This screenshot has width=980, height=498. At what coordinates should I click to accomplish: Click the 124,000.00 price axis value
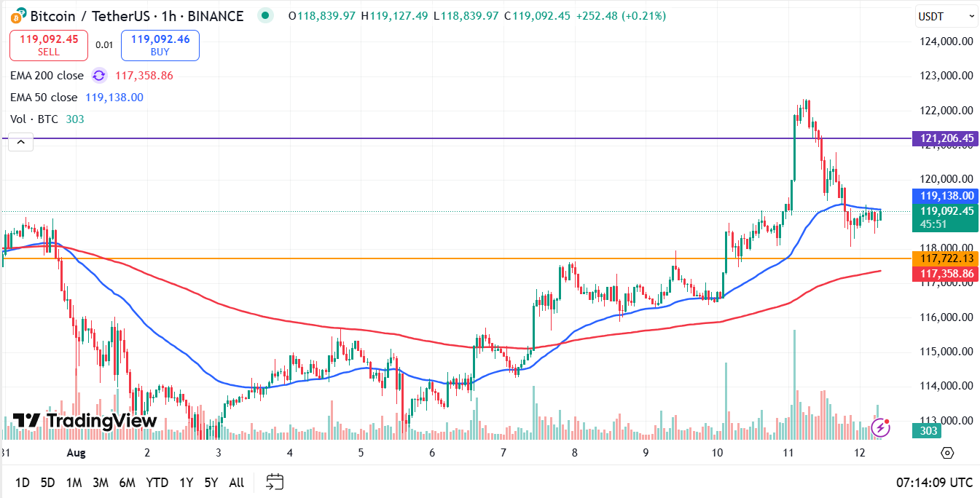point(946,41)
